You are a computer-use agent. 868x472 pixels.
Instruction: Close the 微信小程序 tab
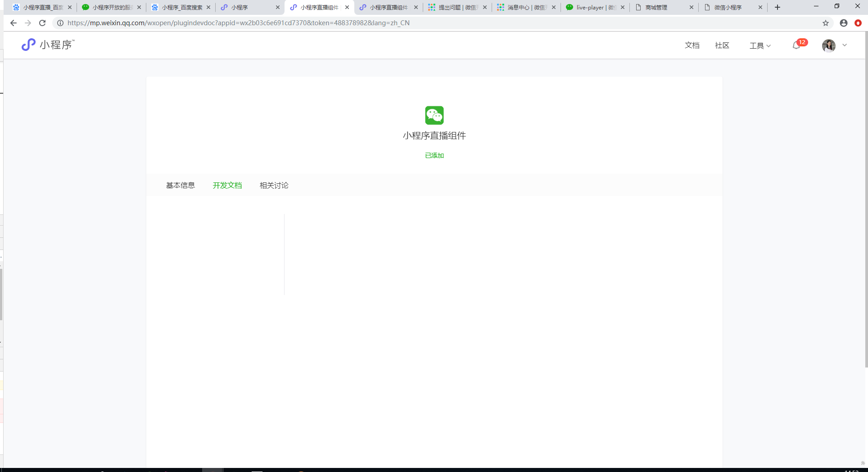pyautogui.click(x=760, y=7)
